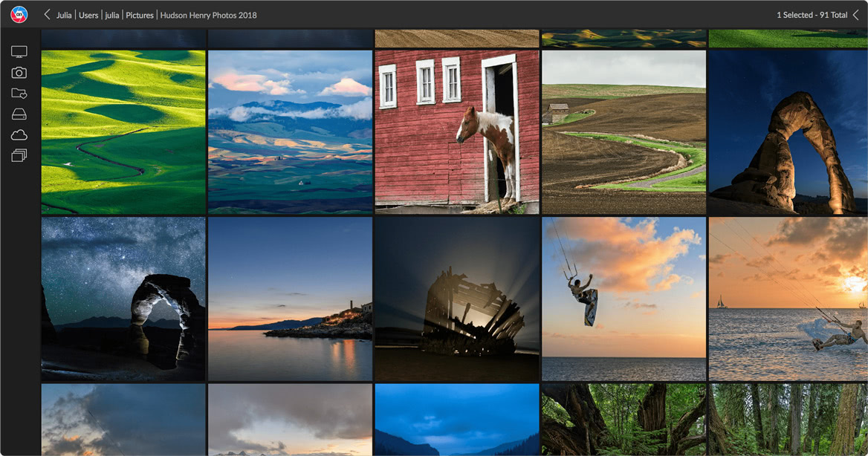Select the sunlit rock arch at dusk photo

(x=788, y=131)
